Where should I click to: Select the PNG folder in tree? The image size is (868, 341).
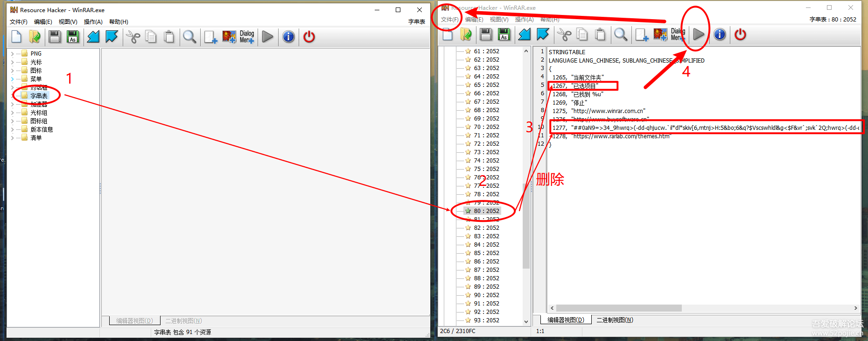coord(36,54)
